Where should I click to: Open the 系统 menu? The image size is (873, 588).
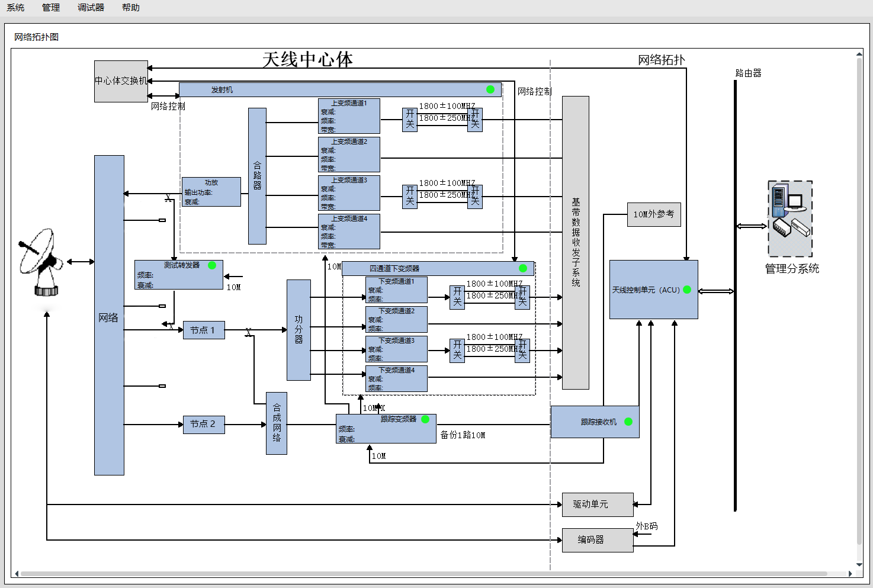[15, 8]
